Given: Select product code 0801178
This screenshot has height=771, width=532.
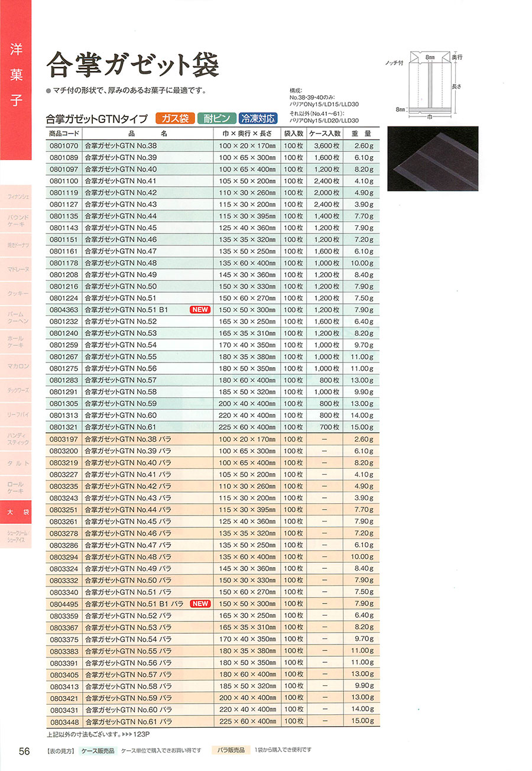Looking at the screenshot, I should point(63,263).
